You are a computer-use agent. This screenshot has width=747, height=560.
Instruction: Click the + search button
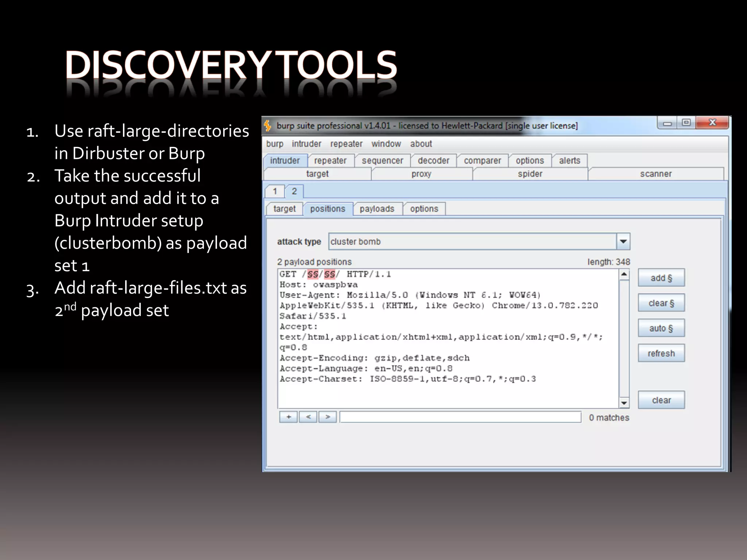tap(289, 417)
